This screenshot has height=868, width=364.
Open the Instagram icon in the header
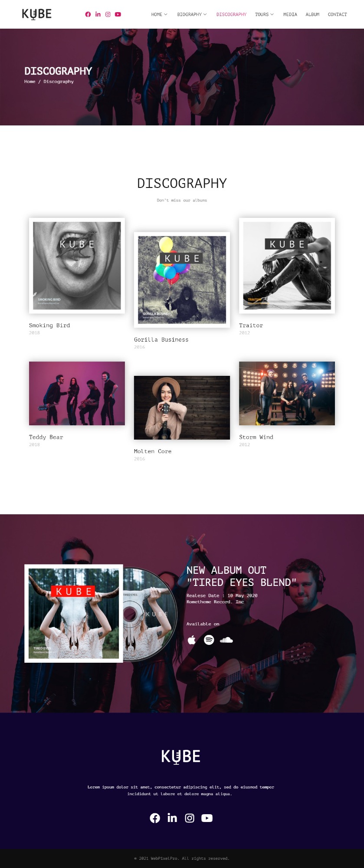pyautogui.click(x=108, y=14)
